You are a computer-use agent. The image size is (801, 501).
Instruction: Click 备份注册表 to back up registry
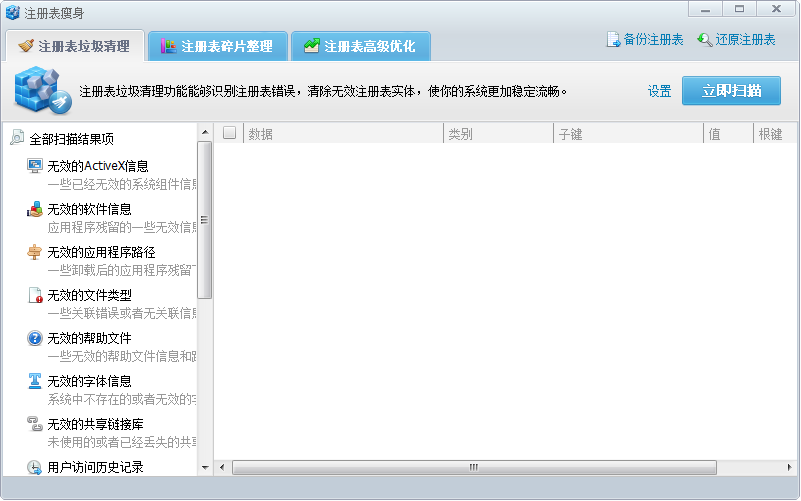(x=645, y=40)
